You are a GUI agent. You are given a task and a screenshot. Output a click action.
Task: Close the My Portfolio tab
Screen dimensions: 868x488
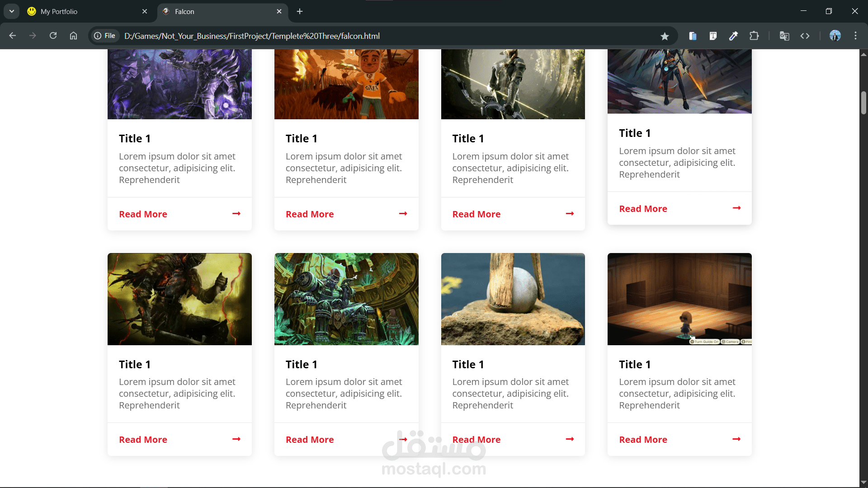pyautogui.click(x=145, y=11)
